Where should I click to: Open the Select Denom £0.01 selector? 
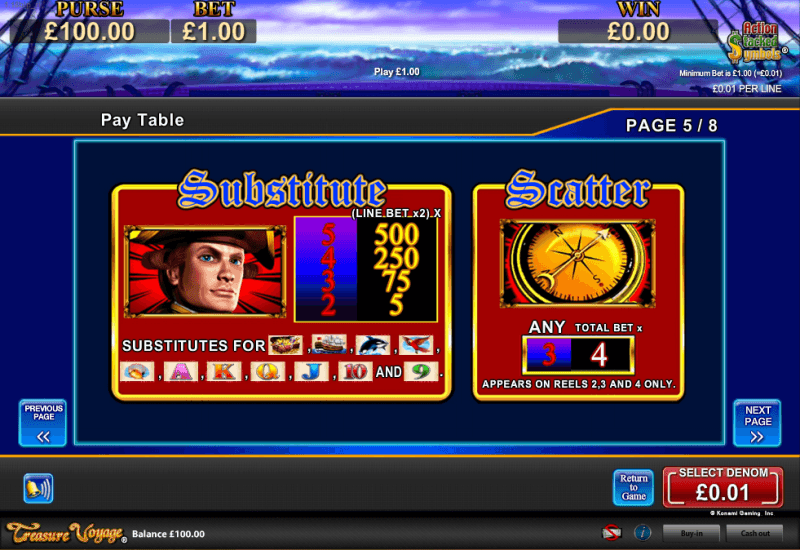[x=723, y=487]
